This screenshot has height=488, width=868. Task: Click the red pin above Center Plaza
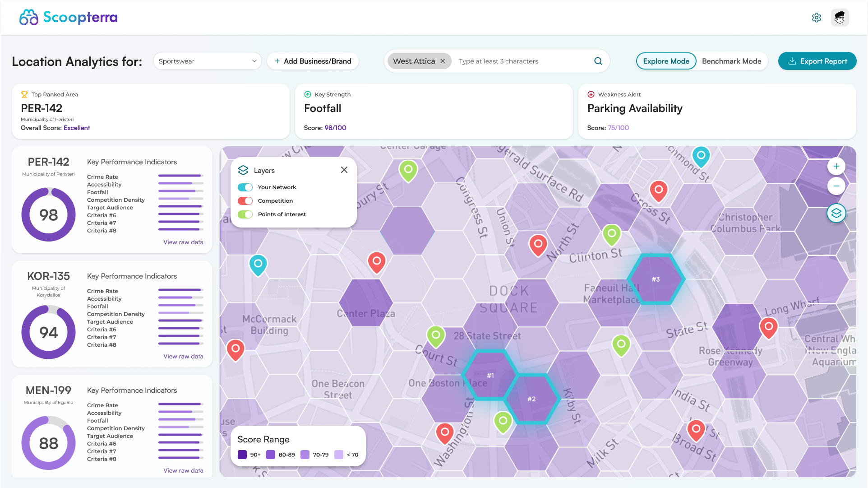[377, 263]
